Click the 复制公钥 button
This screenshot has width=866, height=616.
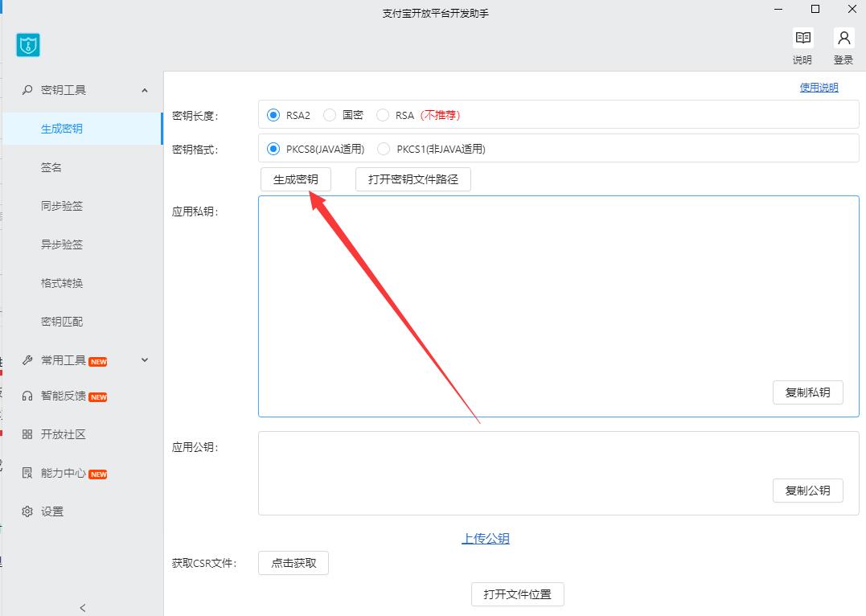pos(807,491)
